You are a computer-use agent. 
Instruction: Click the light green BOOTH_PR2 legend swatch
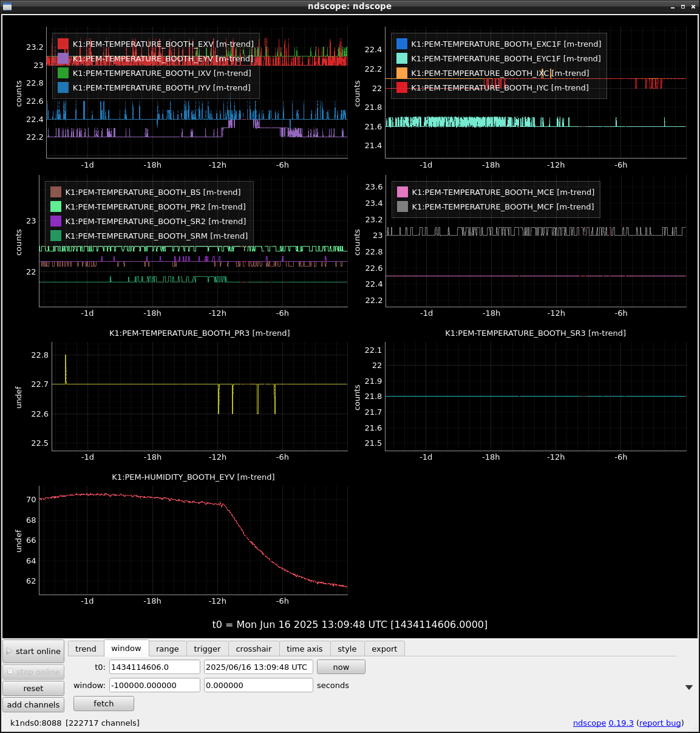[x=56, y=206]
